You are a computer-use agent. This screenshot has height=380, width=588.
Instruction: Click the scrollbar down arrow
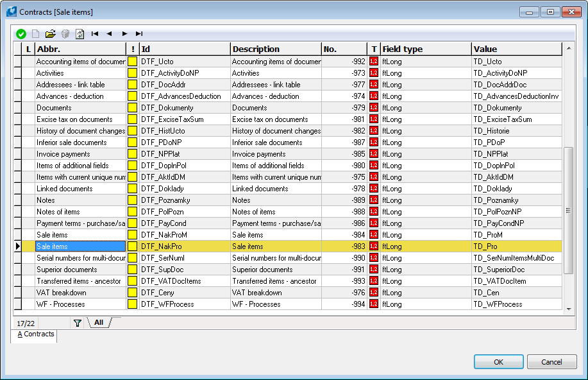click(x=569, y=309)
